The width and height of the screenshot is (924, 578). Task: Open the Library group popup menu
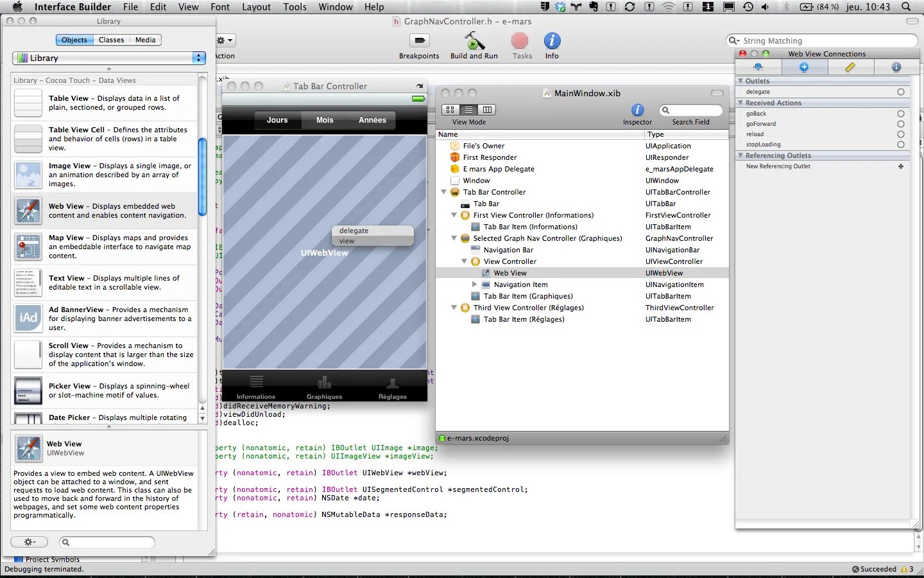tap(109, 58)
